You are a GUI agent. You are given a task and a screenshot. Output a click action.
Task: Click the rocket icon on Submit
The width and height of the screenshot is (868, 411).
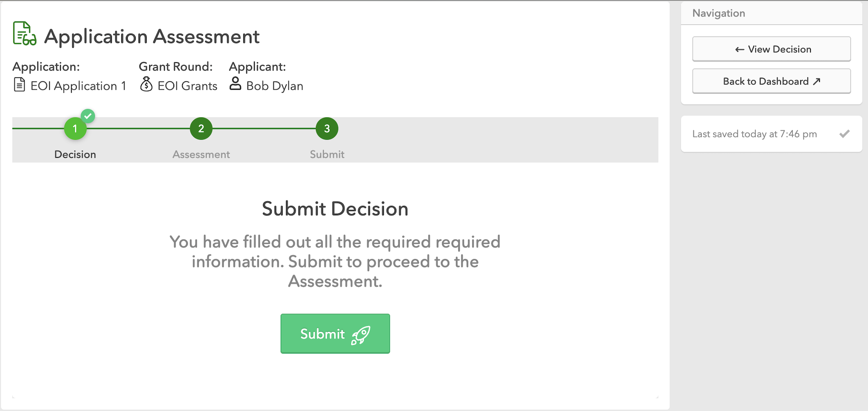click(361, 335)
